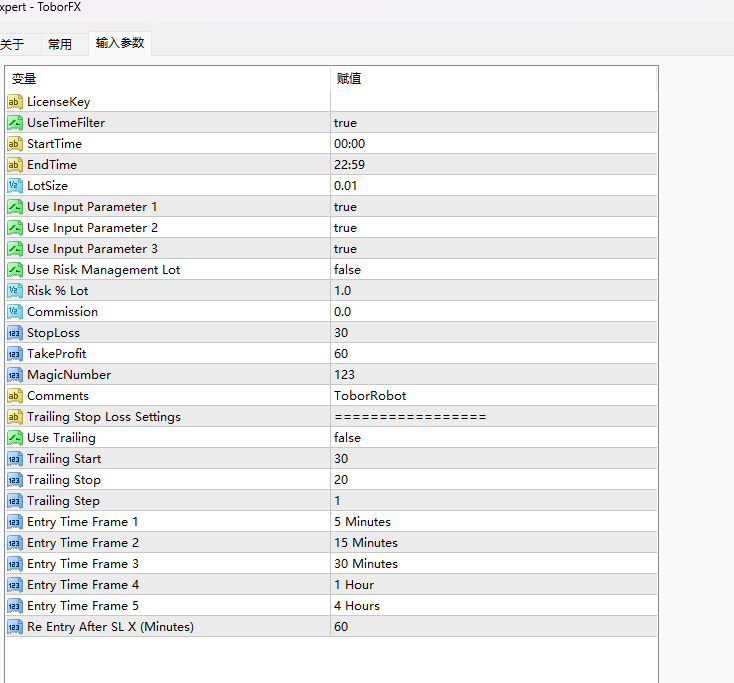Click the icon beside Trailing Start
This screenshot has height=683, width=734.
point(15,459)
